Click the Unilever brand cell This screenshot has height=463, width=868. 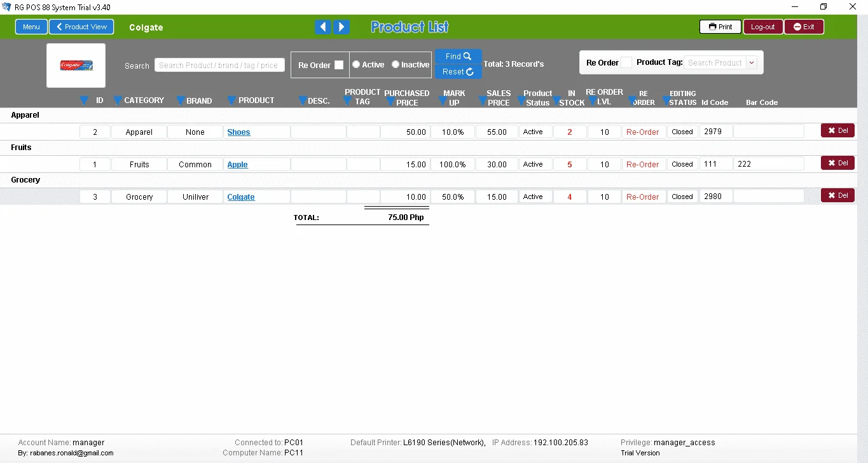pos(195,197)
